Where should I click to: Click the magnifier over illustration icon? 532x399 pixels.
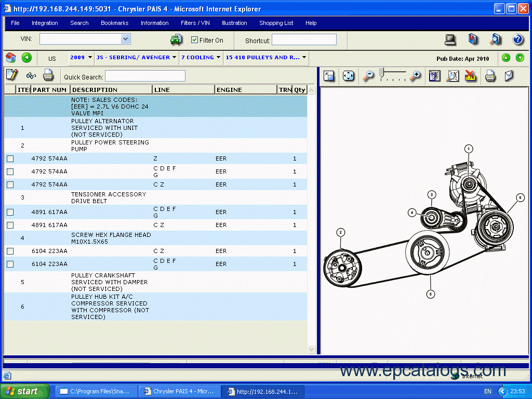point(453,76)
